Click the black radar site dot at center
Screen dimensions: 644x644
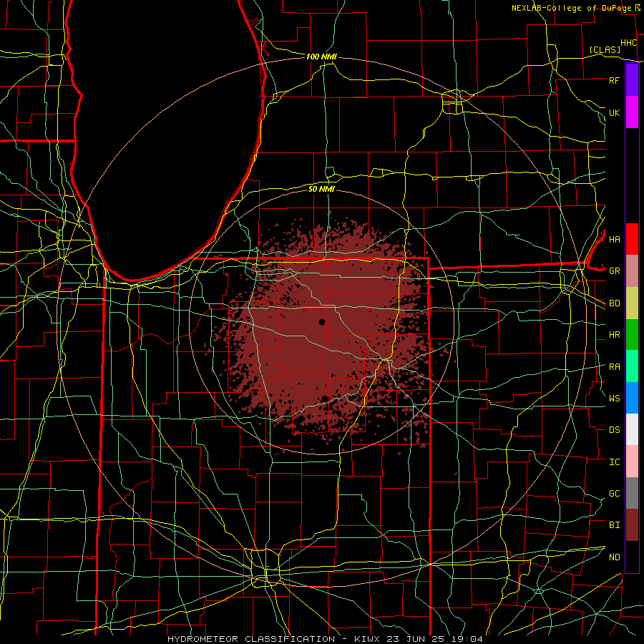click(x=322, y=322)
